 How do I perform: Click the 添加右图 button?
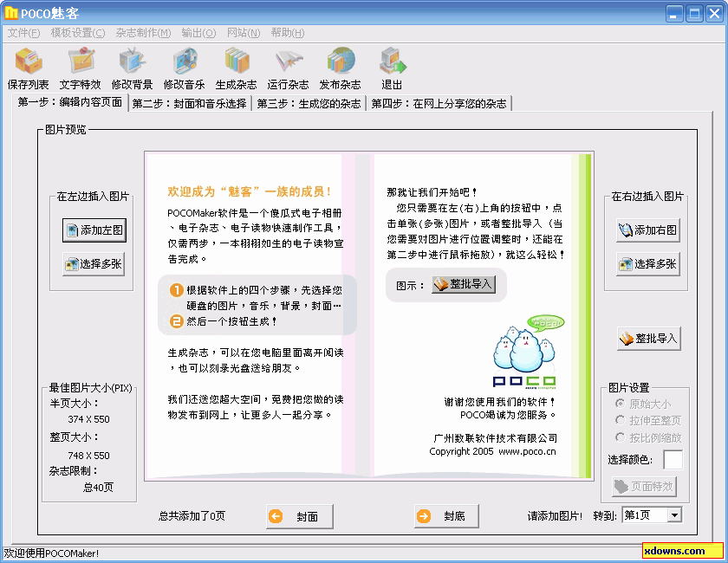pyautogui.click(x=648, y=230)
